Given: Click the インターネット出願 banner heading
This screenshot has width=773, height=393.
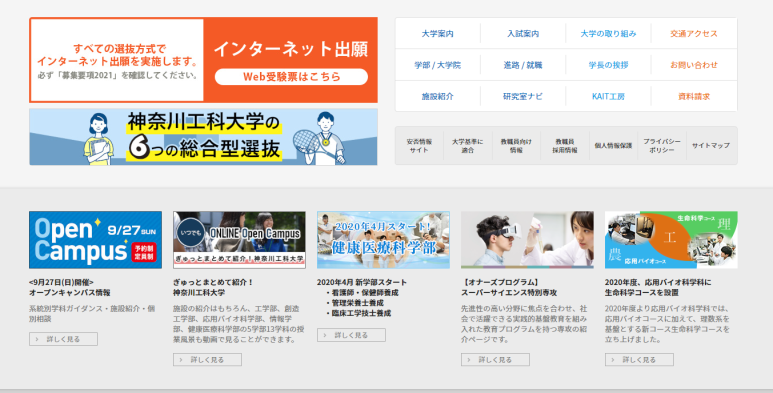Looking at the screenshot, I should 291,49.
